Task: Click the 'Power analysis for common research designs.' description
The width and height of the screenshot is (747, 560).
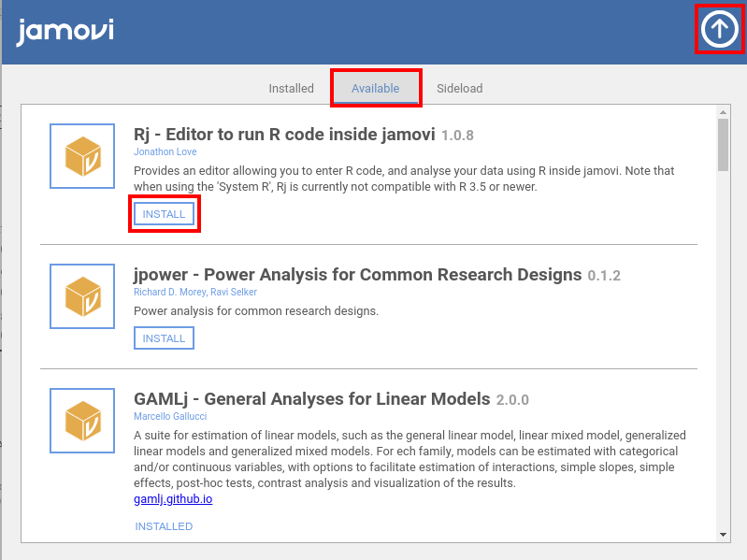Action: point(256,311)
